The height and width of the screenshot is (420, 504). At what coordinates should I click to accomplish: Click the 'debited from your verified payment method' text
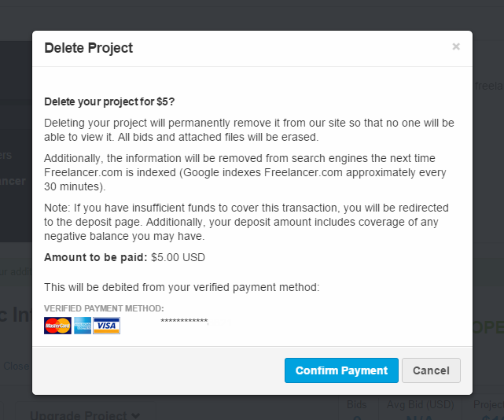[x=182, y=287]
